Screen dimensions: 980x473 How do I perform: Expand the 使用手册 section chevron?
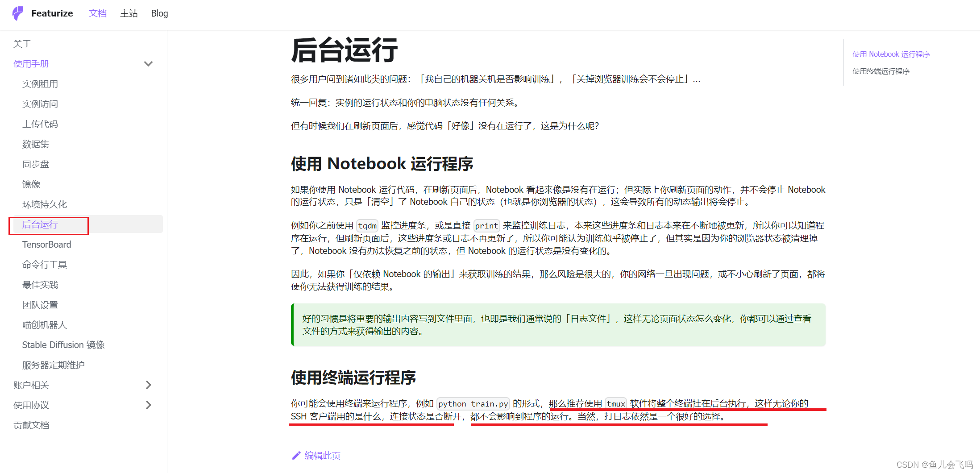click(149, 63)
